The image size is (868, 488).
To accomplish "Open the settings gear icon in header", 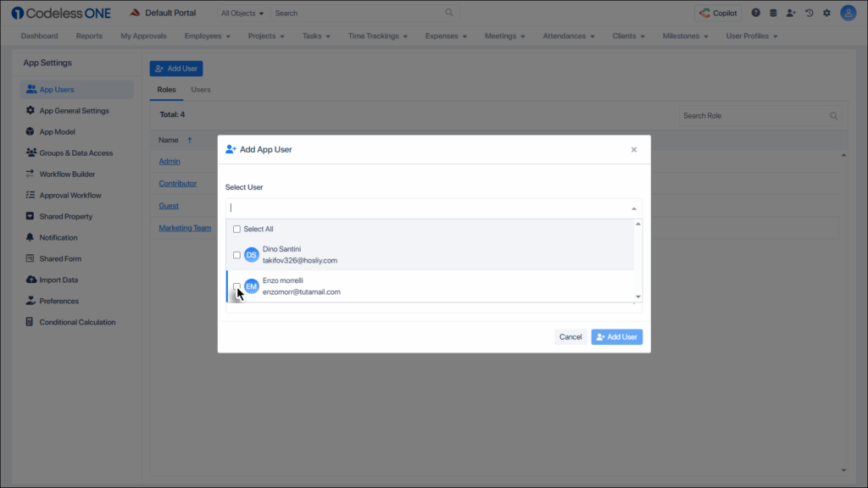I will point(827,13).
